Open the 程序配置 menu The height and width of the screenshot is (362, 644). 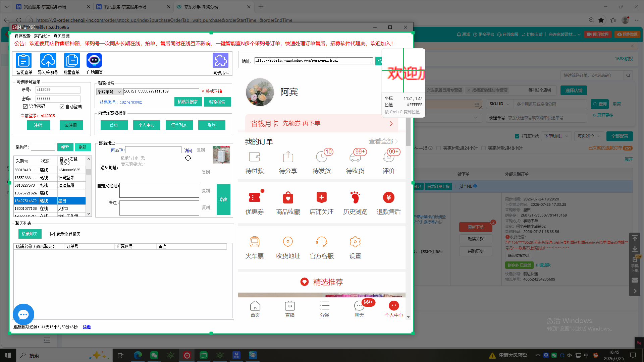pyautogui.click(x=22, y=36)
